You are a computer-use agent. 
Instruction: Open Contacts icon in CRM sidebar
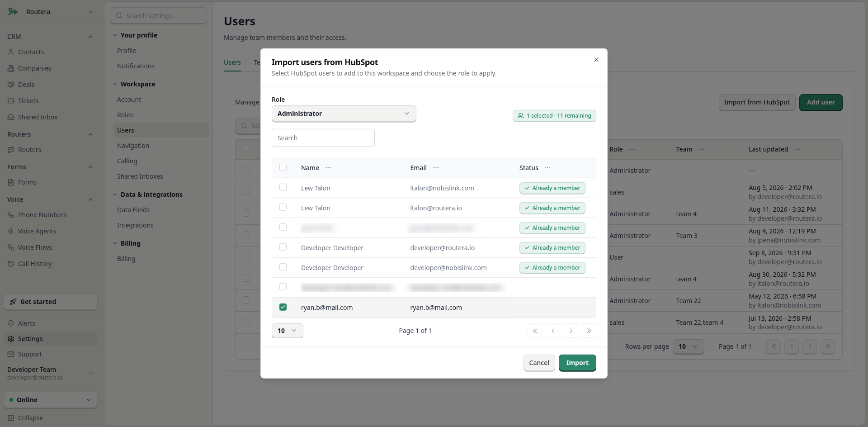click(11, 52)
